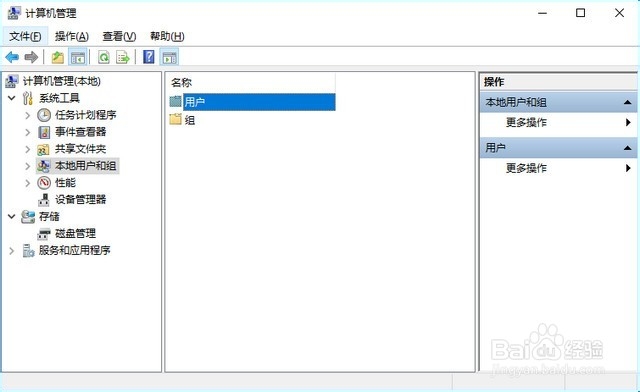Click the 系统工具 tools icon
Viewport: 640px width, 392px height.
pyautogui.click(x=28, y=98)
